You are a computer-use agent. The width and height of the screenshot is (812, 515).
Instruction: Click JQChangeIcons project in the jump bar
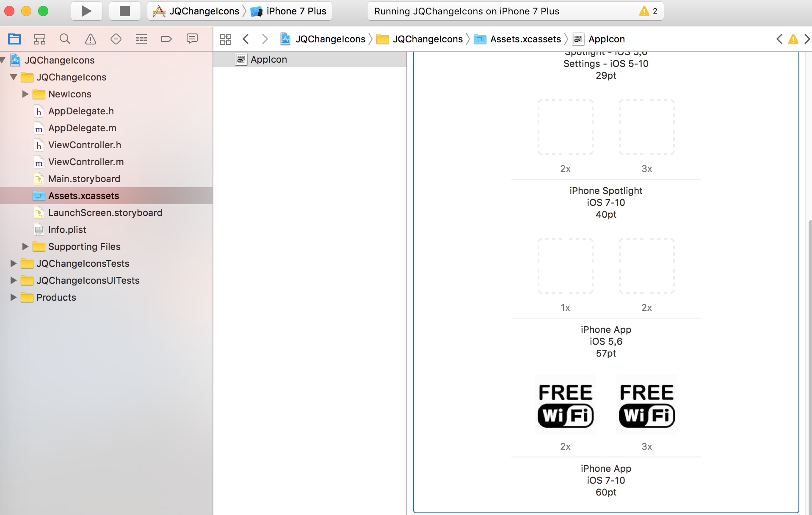[323, 39]
